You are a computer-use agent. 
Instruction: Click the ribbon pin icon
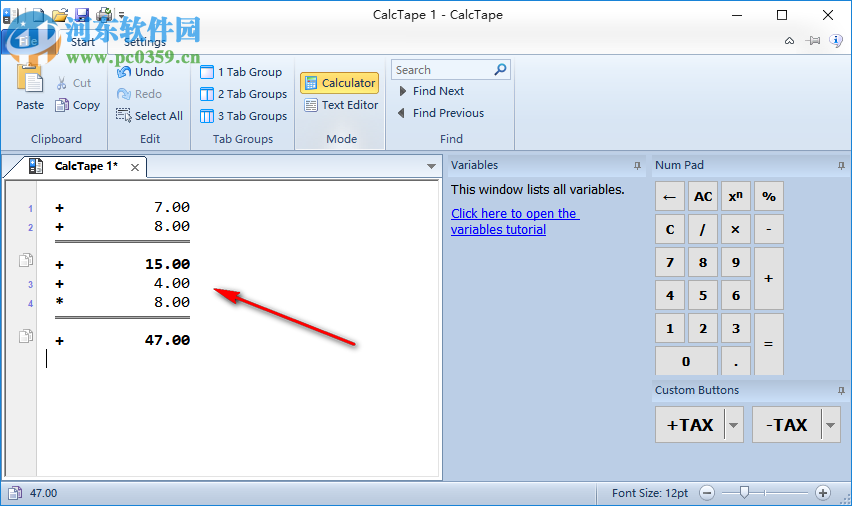(x=813, y=41)
